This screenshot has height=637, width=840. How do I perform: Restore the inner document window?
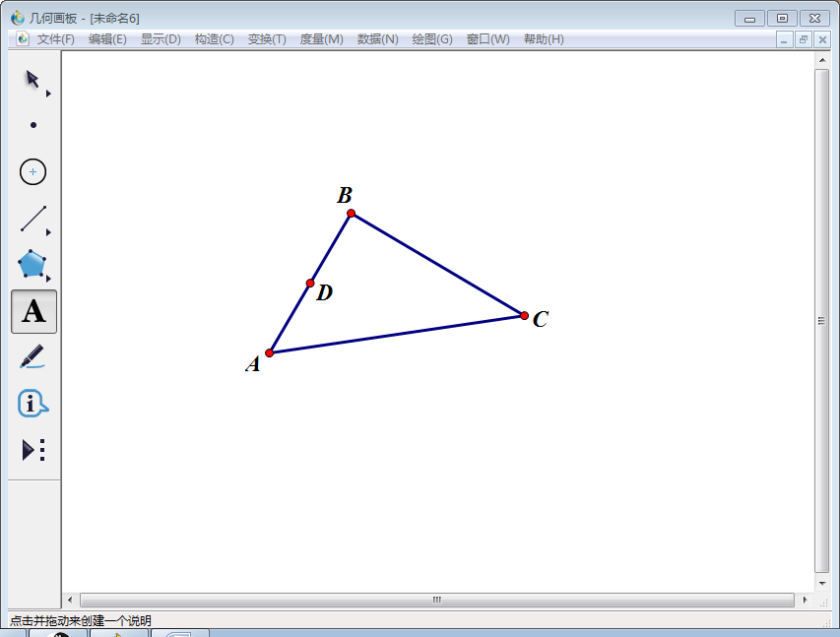[803, 39]
